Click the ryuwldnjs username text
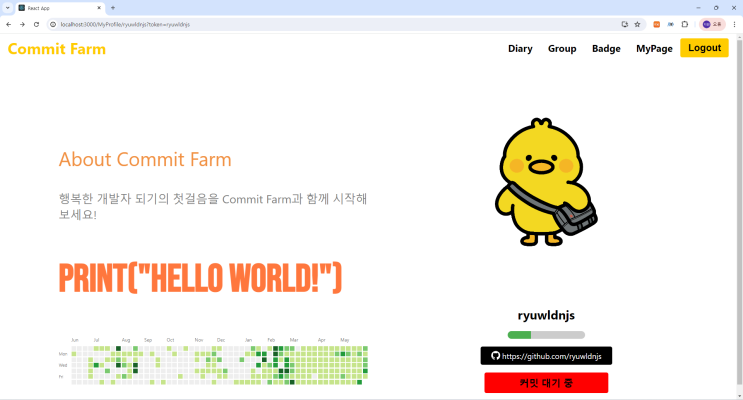The height and width of the screenshot is (400, 743). (546, 315)
